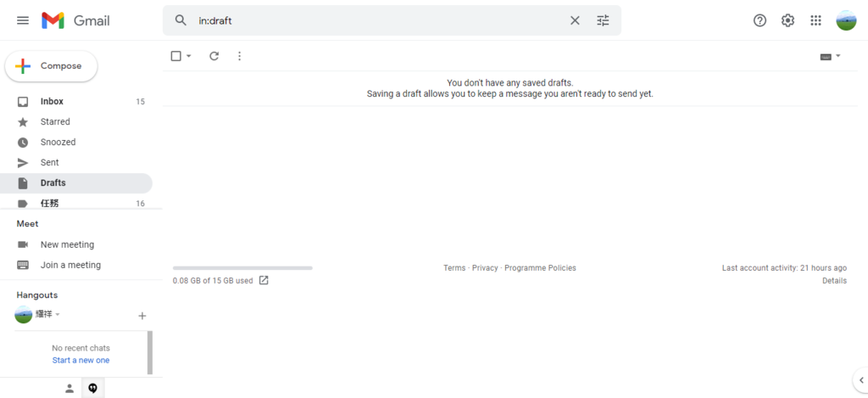Refresh the drafts list
The height and width of the screenshot is (398, 868).
pyautogui.click(x=214, y=56)
